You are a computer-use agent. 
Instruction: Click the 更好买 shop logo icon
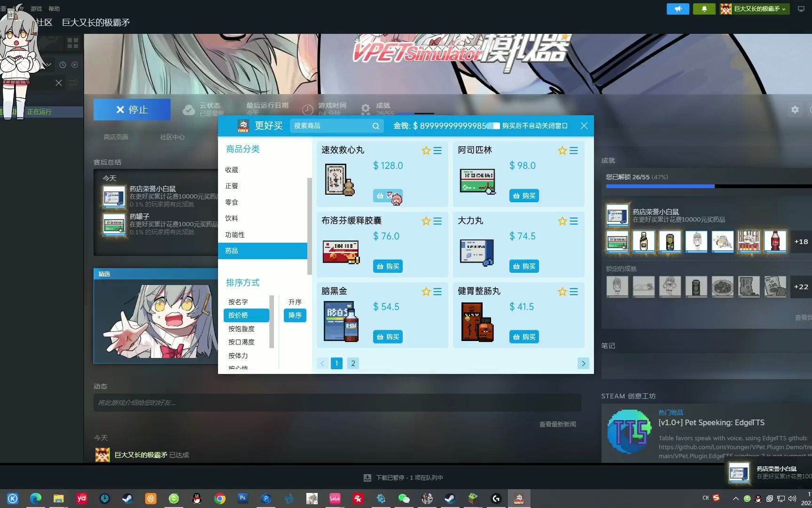click(243, 126)
